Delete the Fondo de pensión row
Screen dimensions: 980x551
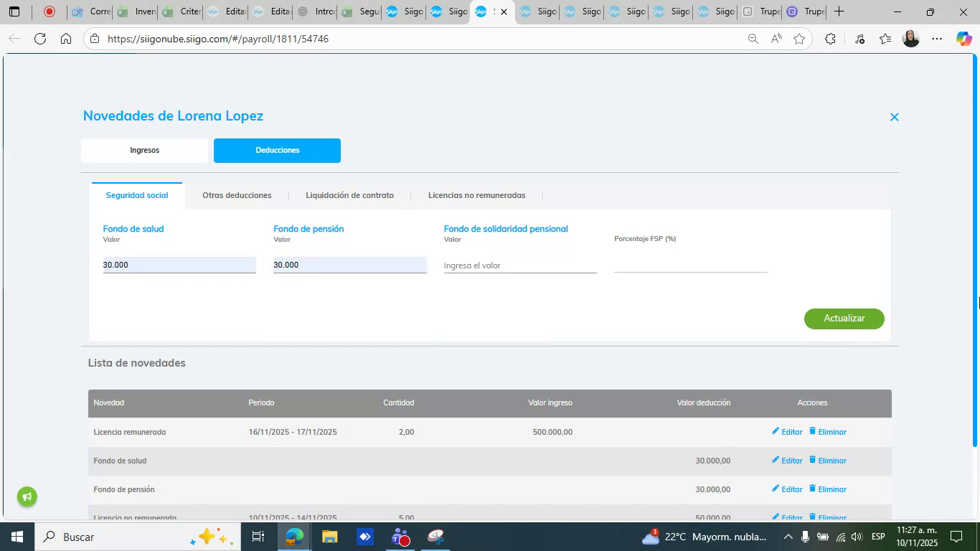(x=828, y=489)
